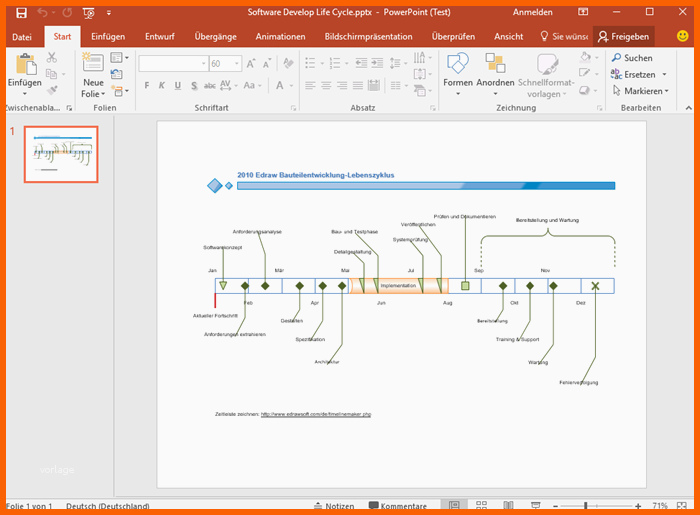700x515 pixels.
Task: Toggle italic formatting (K)
Action: coord(162,85)
